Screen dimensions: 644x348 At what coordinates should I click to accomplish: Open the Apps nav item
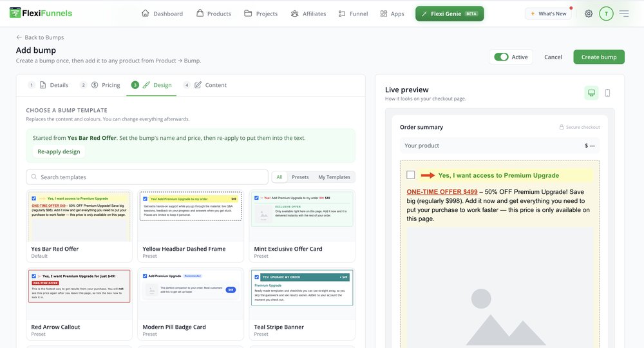[392, 14]
